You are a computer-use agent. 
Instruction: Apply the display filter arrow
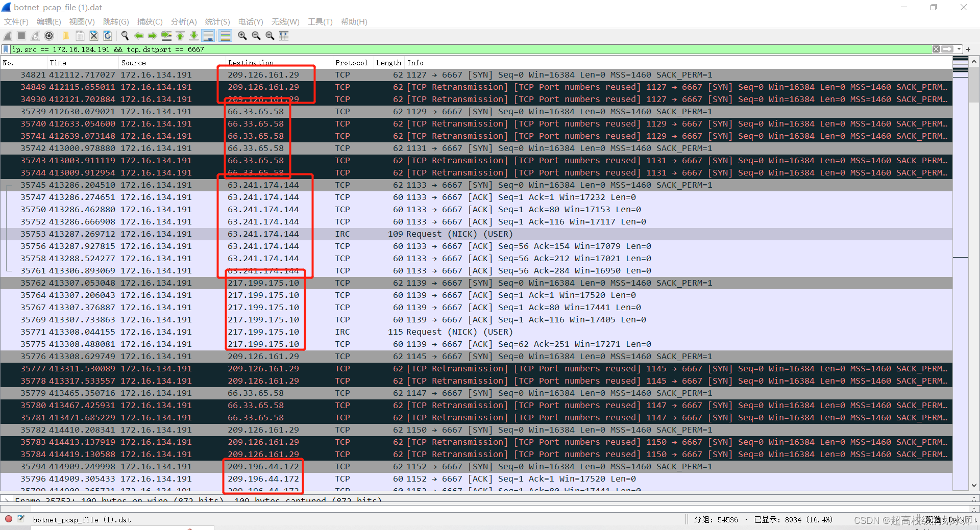[x=947, y=49]
